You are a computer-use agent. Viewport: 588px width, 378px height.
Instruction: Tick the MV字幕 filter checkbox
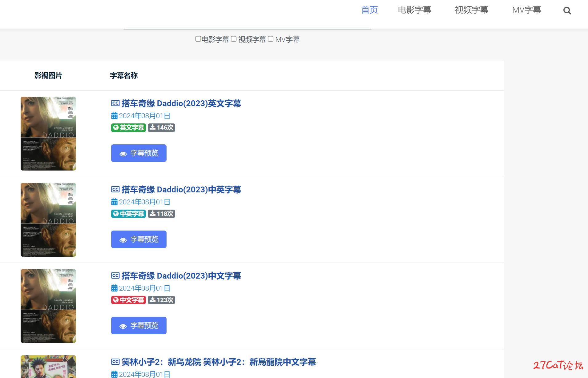(271, 39)
